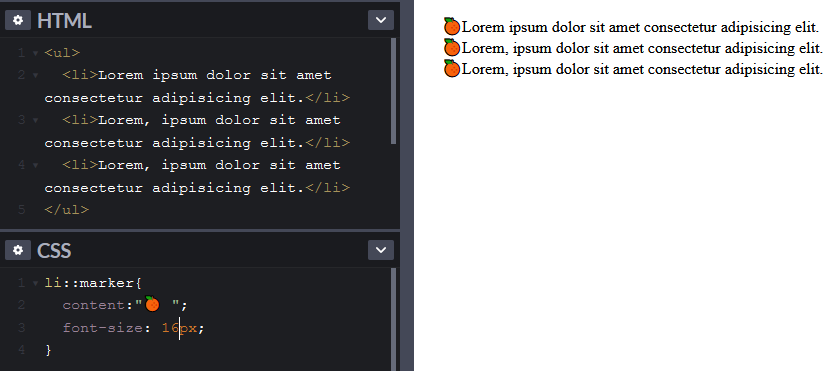Click the orange emoji in the CSS content value
Viewport: 838px width, 371px height.
tap(152, 304)
